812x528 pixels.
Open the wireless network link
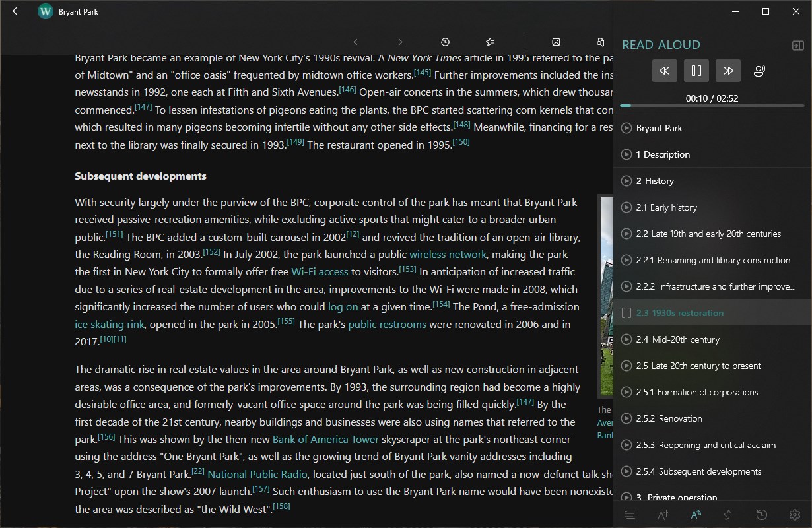click(x=448, y=254)
